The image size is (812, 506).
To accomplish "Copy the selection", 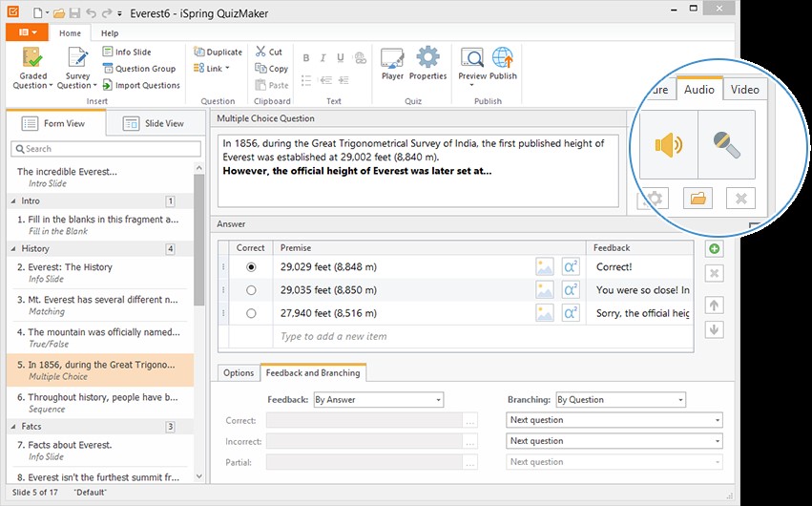I will (271, 69).
